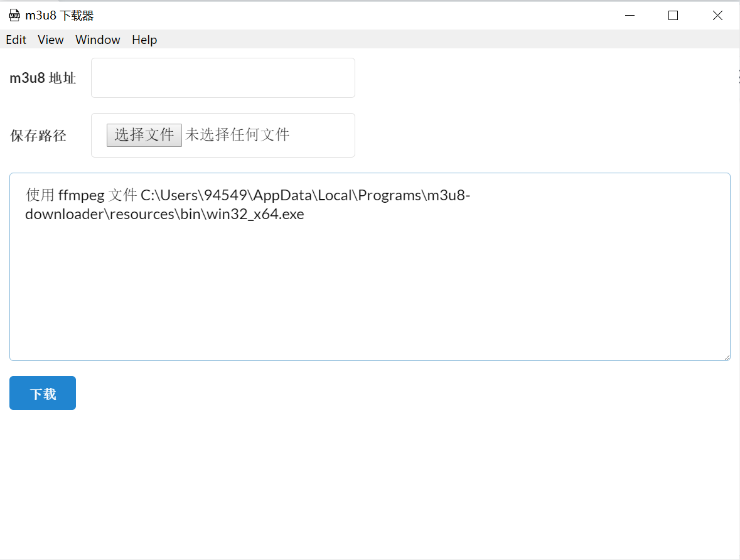Click the resize handle of the log textarea
This screenshot has width=740, height=560.
point(727,357)
